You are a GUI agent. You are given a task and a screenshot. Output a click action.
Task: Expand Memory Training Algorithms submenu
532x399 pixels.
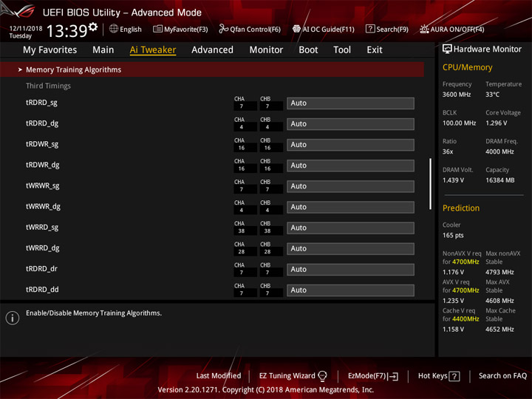(212, 69)
